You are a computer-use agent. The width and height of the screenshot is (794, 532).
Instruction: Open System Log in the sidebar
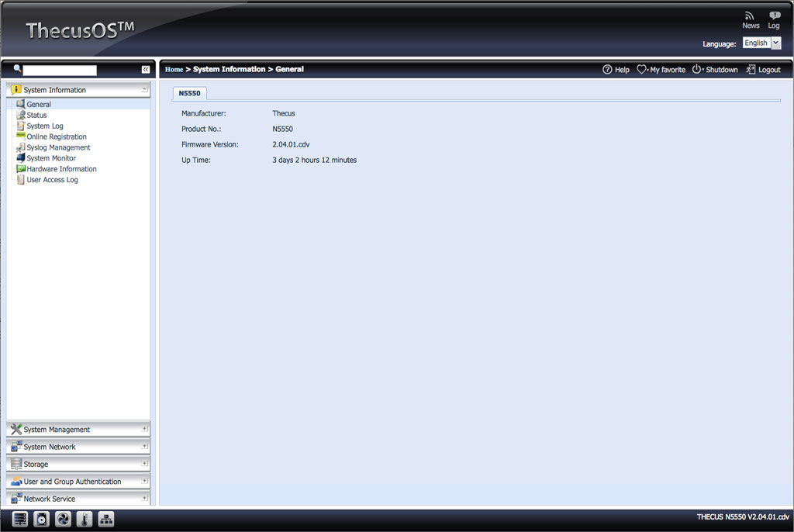coord(44,126)
